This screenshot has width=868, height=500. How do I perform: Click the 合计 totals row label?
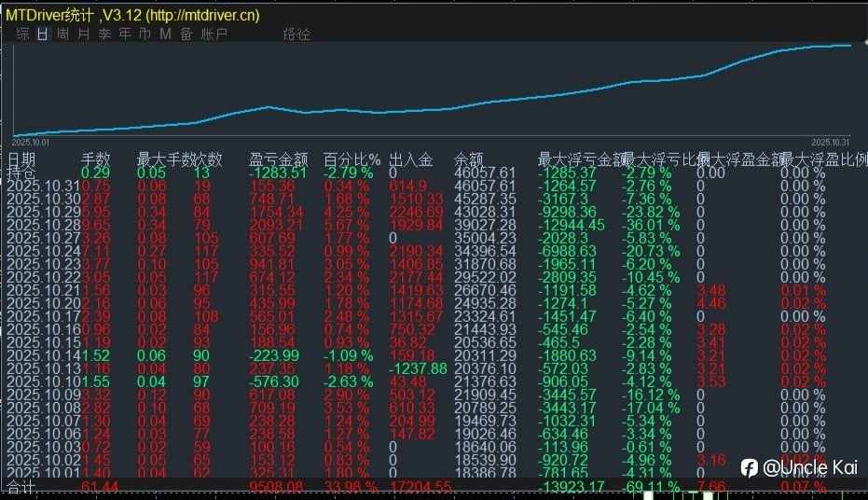[x=21, y=487]
